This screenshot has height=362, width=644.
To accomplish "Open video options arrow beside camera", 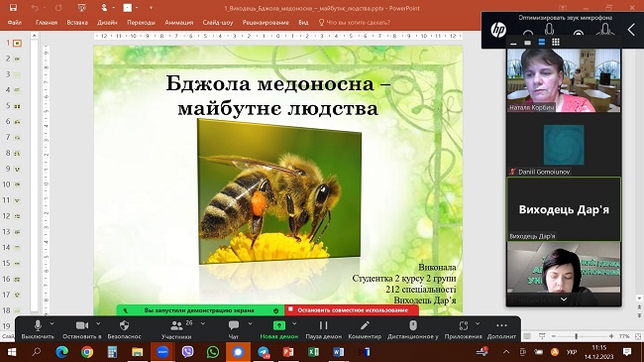I will pyautogui.click(x=98, y=324).
